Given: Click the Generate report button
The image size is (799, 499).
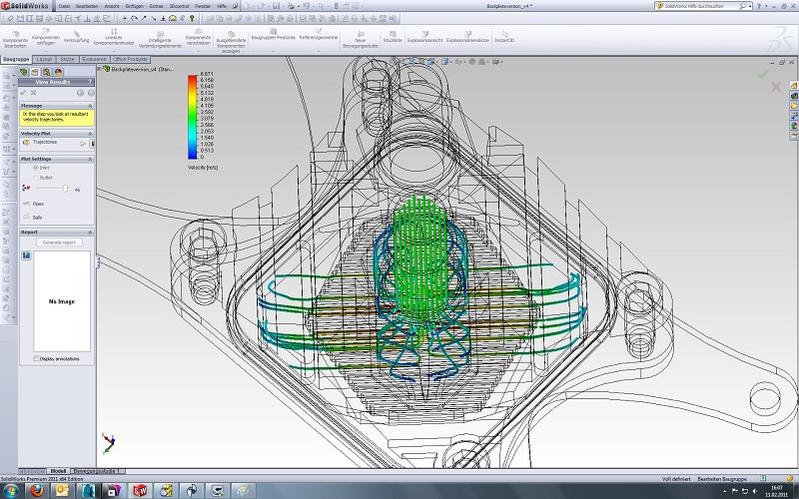Looking at the screenshot, I should 59,243.
